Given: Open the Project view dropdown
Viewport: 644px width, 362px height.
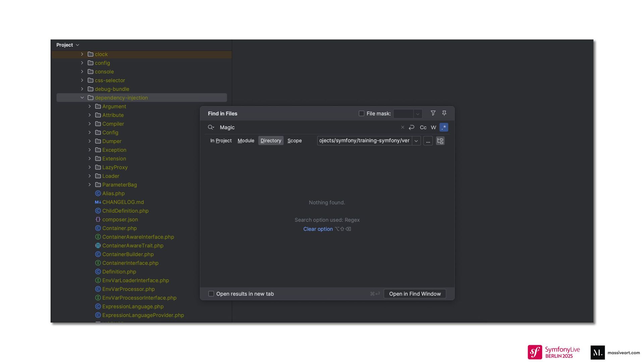Looking at the screenshot, I should point(77,45).
